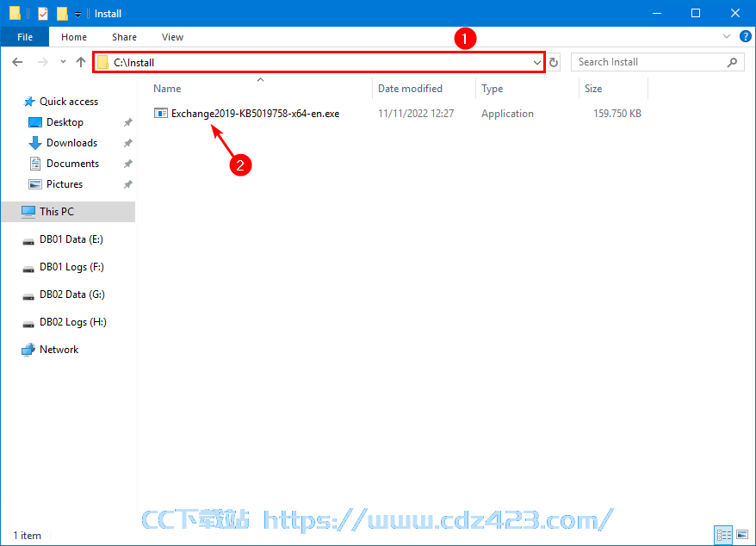Click the date 11/11/2022 12:27
The height and width of the screenshot is (546, 756).
click(x=416, y=114)
